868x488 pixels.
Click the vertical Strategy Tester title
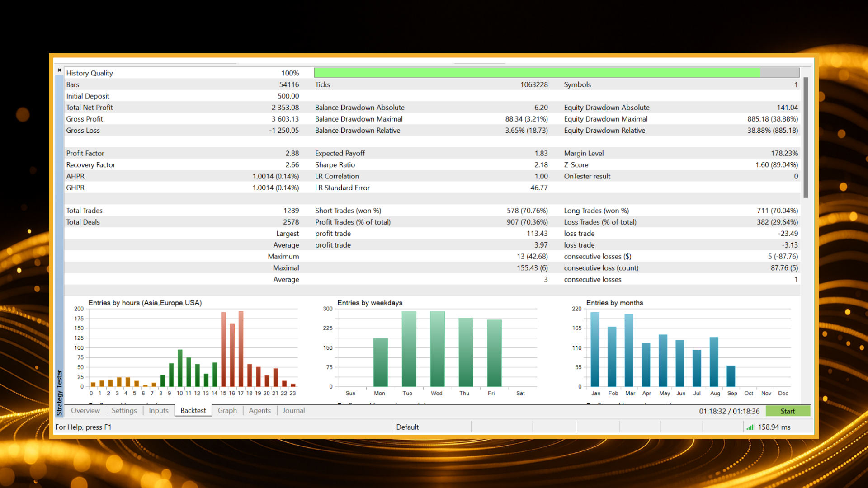[59, 392]
